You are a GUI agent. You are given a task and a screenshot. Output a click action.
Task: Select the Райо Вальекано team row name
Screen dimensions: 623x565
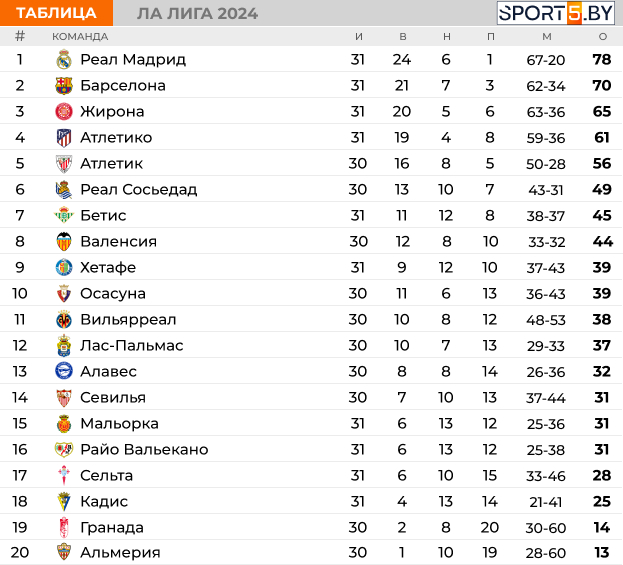click(x=144, y=449)
